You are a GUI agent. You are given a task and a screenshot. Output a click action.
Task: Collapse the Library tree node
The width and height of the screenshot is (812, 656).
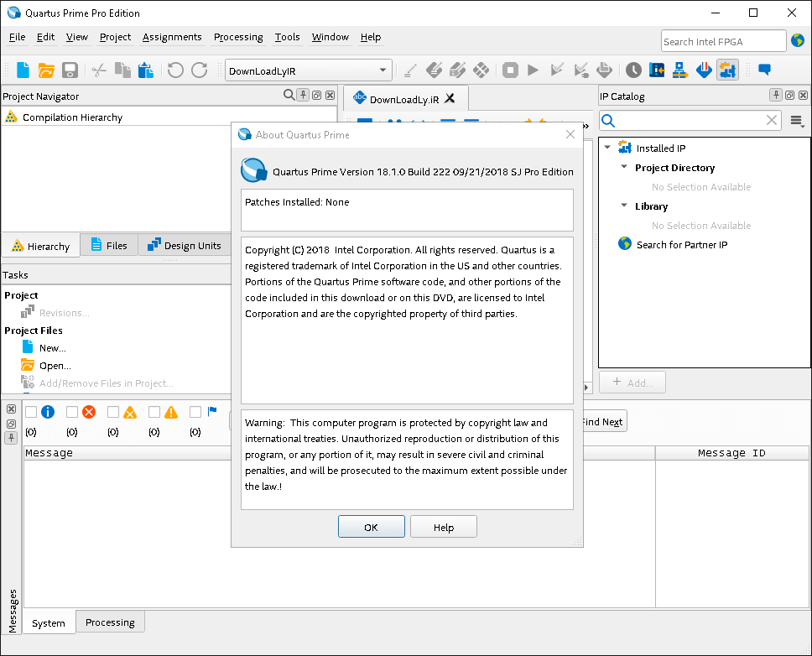pos(624,206)
